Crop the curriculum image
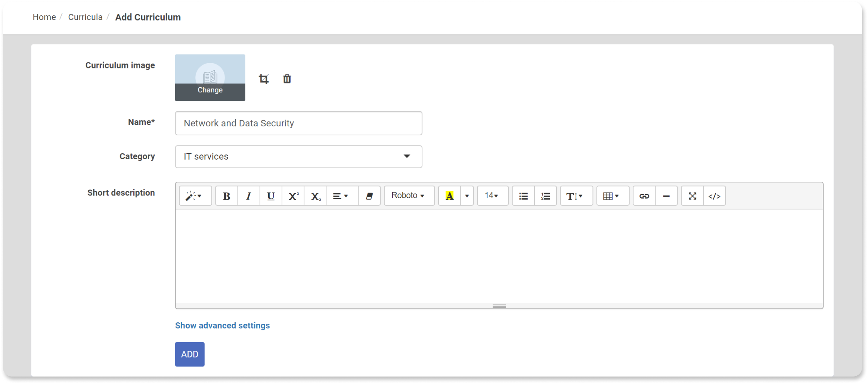868x384 pixels. (x=264, y=79)
